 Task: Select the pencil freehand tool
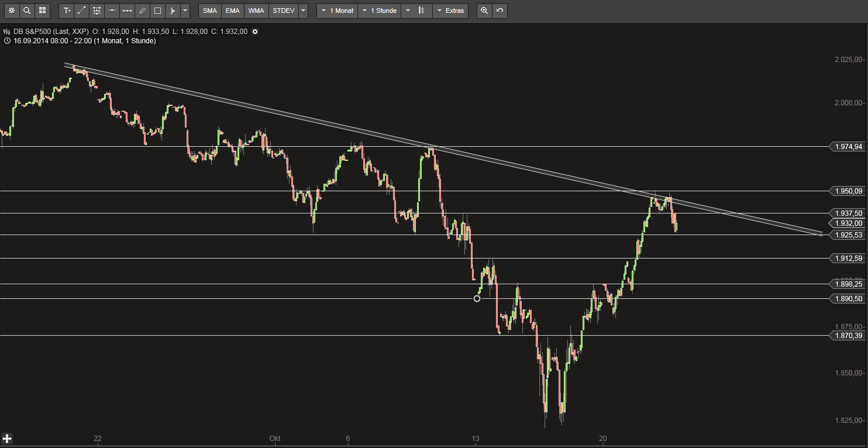(142, 11)
